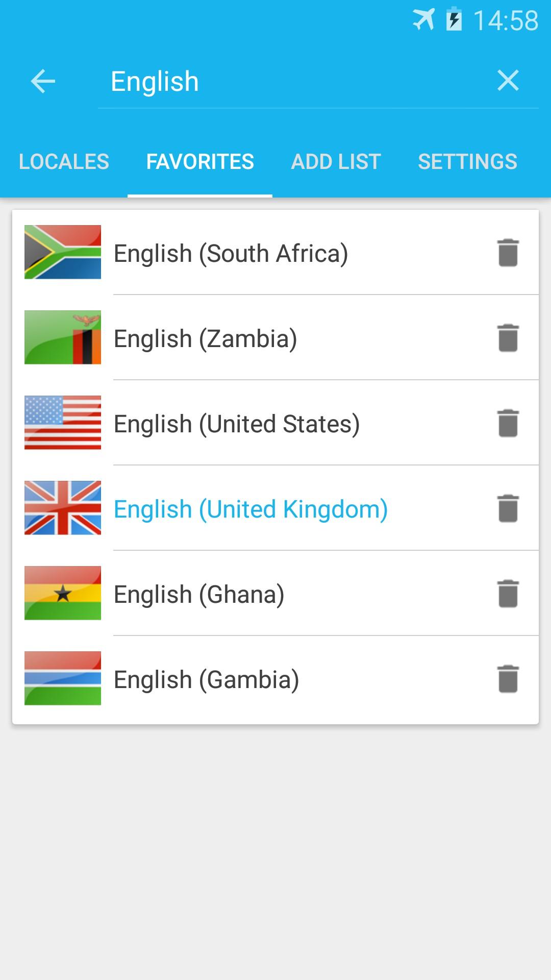Switch to the Locales tab
Screen dimensions: 551x980
click(x=64, y=162)
